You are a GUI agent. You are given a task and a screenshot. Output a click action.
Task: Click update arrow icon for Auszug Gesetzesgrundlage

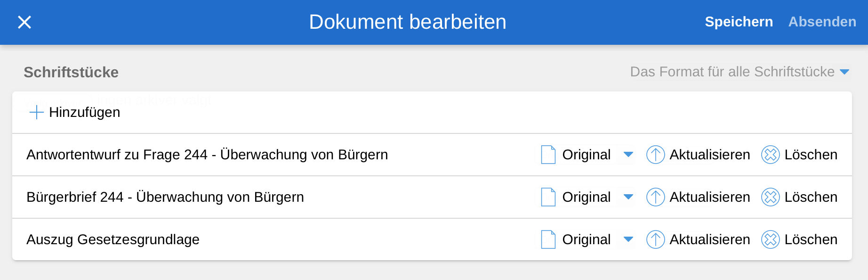(655, 239)
